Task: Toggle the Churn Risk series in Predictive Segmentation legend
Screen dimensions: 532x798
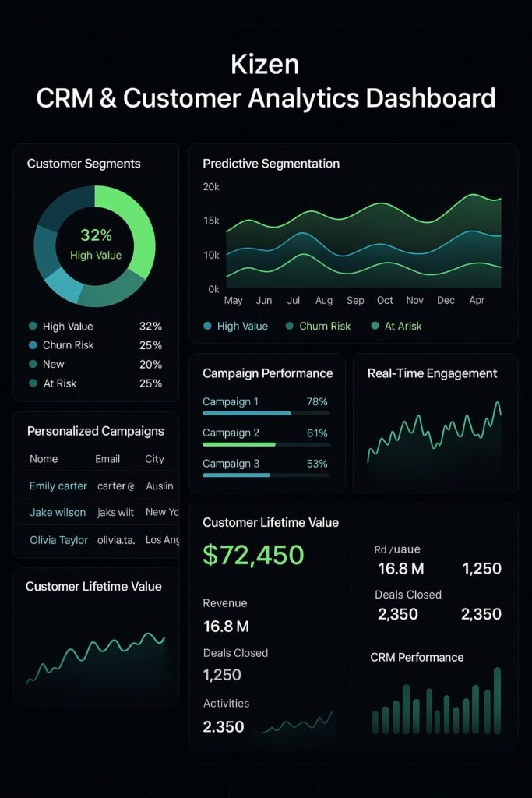Action: point(319,327)
